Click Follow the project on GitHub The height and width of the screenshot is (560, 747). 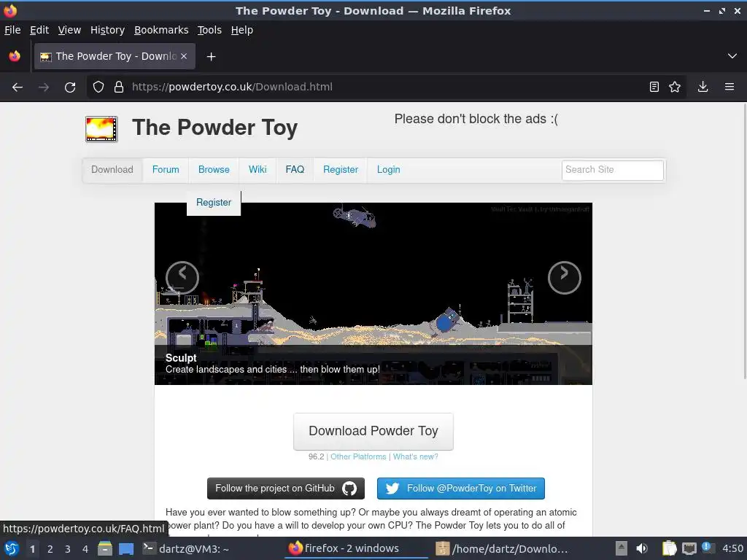(x=286, y=489)
